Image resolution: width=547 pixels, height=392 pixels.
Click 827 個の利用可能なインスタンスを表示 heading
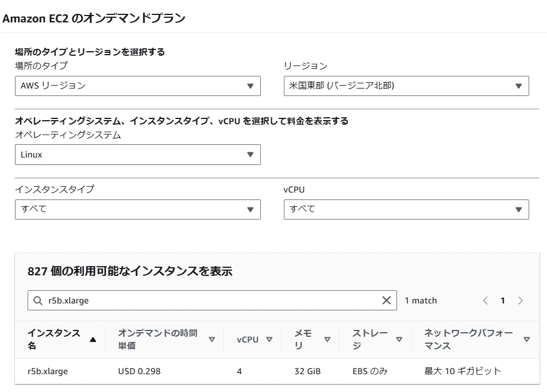130,271
